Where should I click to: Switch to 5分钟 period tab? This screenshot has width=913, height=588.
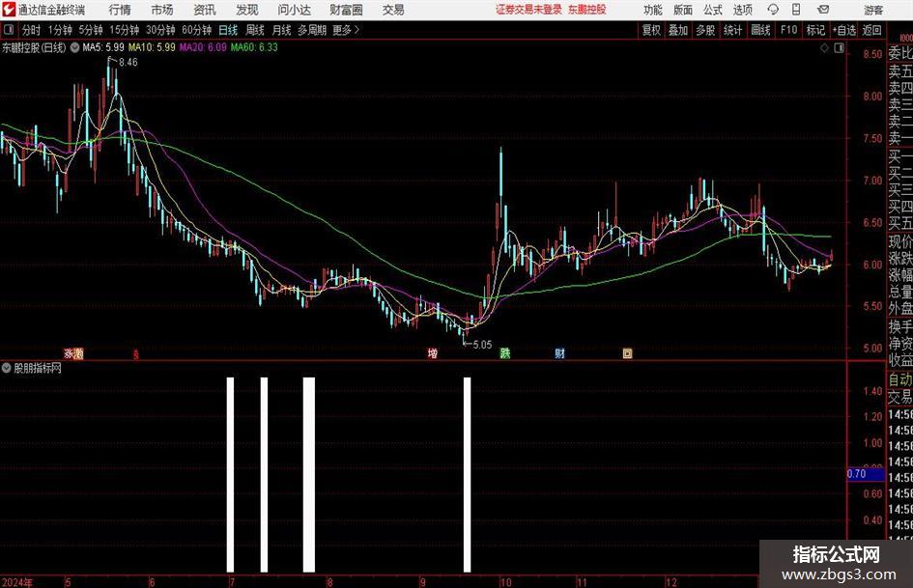click(x=91, y=30)
